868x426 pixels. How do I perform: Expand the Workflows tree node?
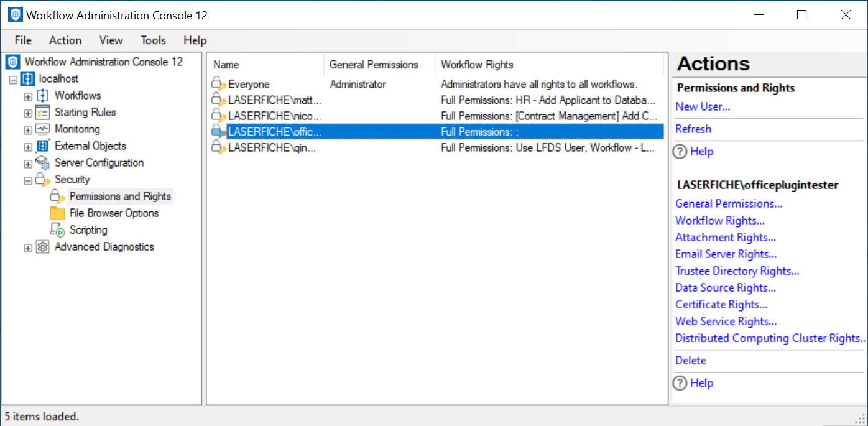tap(28, 96)
